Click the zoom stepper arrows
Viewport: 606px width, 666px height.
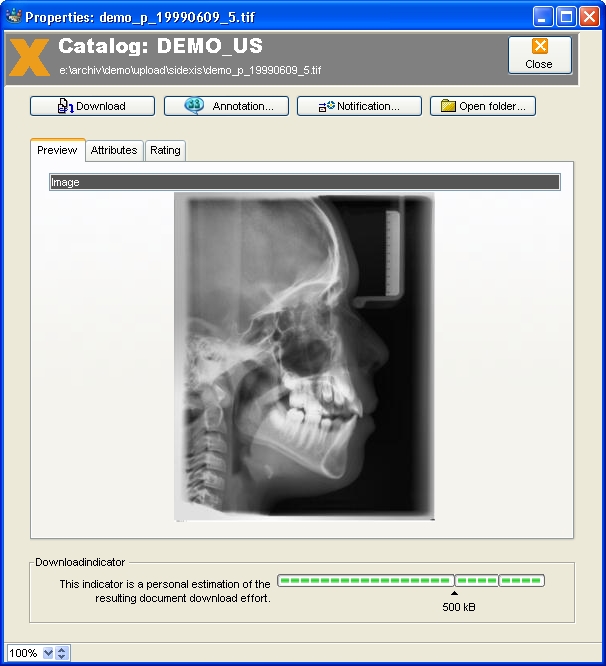(62, 653)
